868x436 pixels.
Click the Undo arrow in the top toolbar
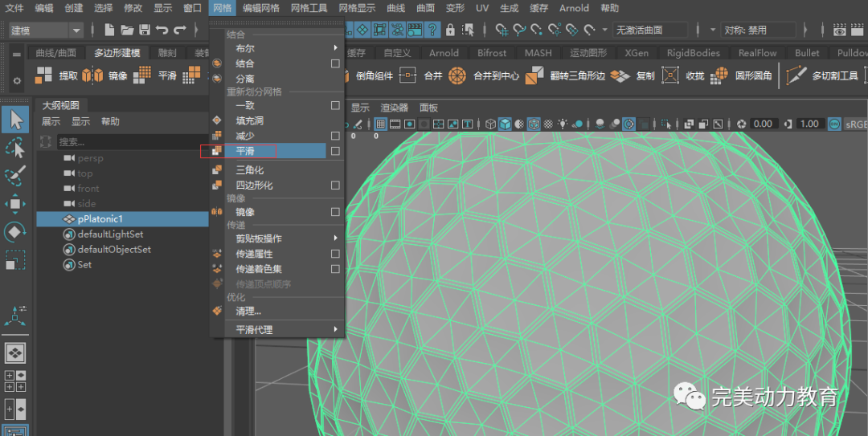(x=162, y=30)
